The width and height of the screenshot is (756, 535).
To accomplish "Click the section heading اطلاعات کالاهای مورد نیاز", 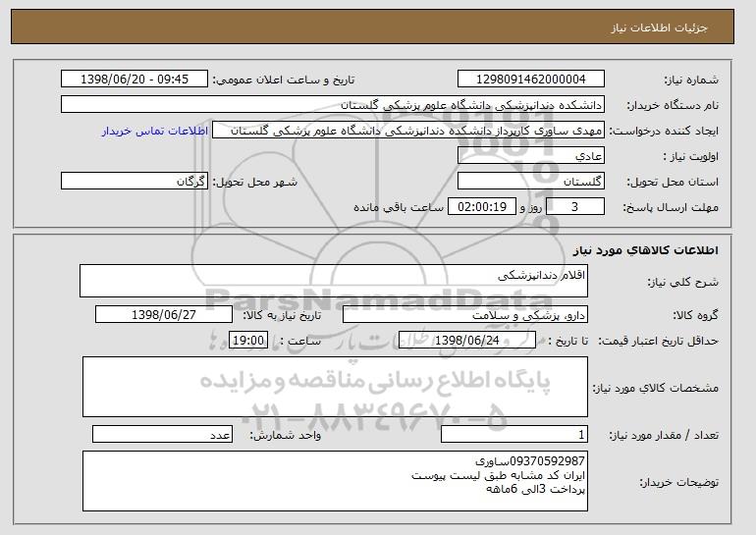I will pyautogui.click(x=646, y=250).
